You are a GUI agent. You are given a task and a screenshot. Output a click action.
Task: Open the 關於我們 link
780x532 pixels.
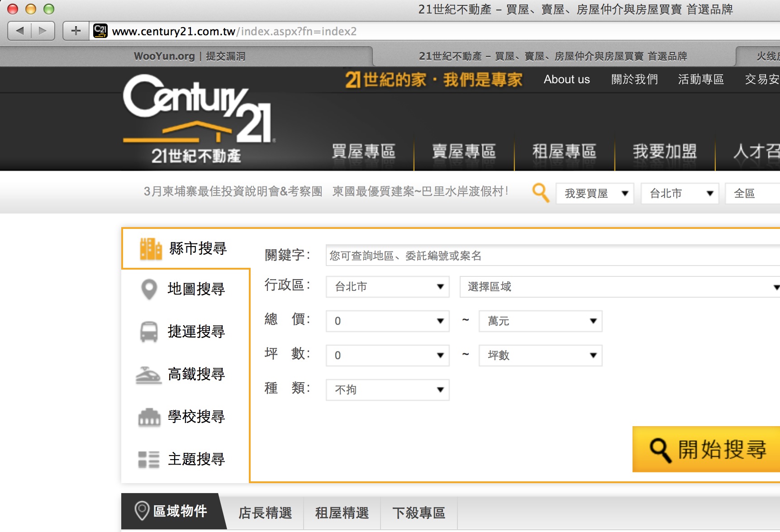point(634,80)
